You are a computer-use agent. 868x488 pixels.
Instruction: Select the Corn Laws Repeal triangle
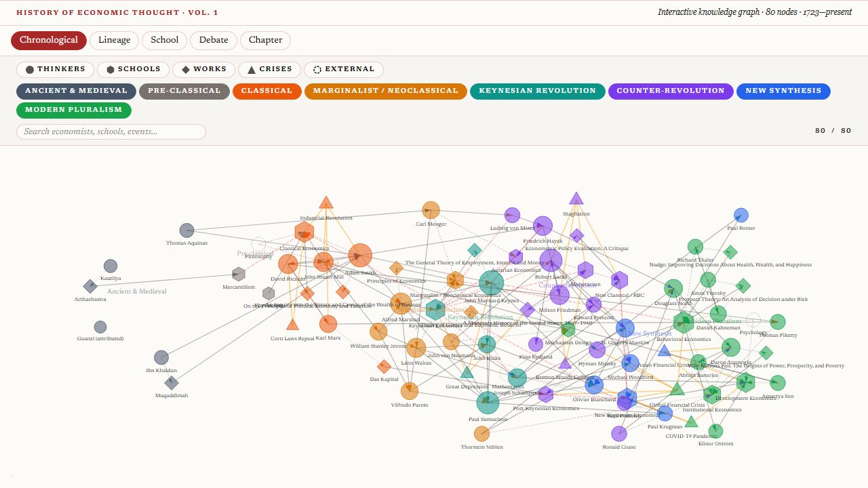point(292,325)
